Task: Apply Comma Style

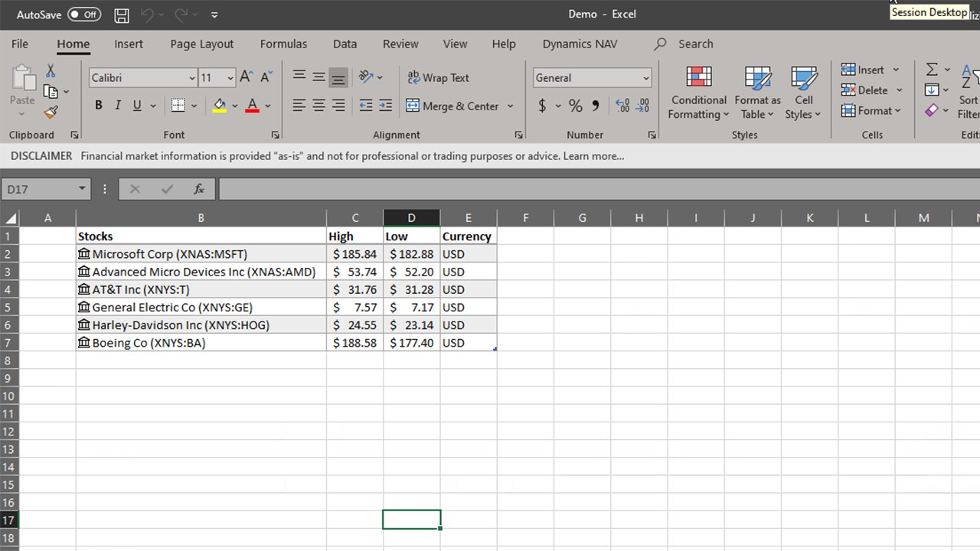Action: (x=596, y=106)
